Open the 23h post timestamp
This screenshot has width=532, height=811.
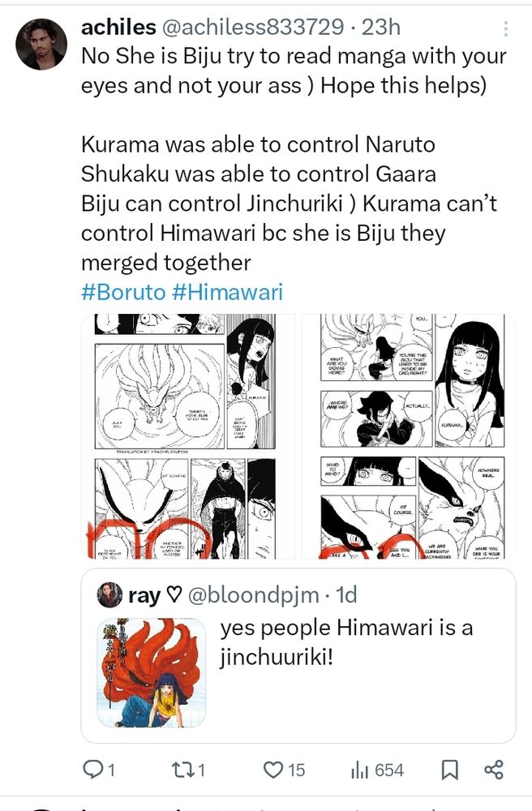click(381, 27)
